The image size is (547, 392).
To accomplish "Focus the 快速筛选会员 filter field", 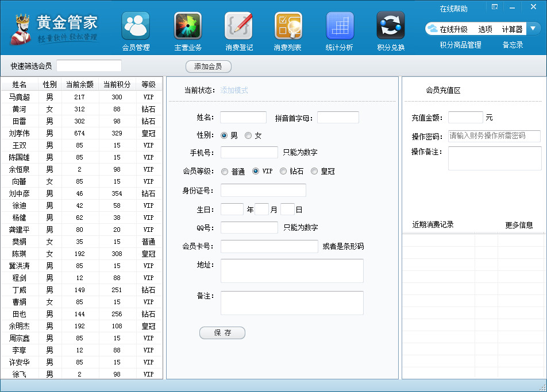I will pos(89,66).
